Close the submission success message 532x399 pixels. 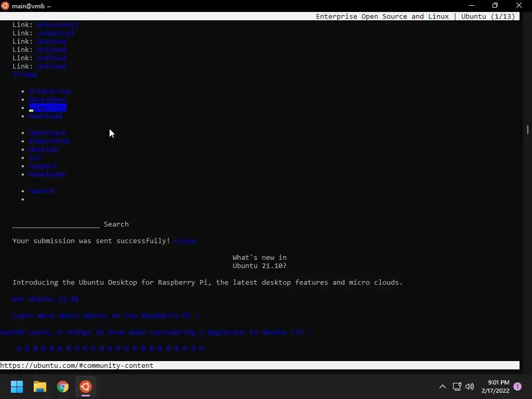(x=185, y=241)
